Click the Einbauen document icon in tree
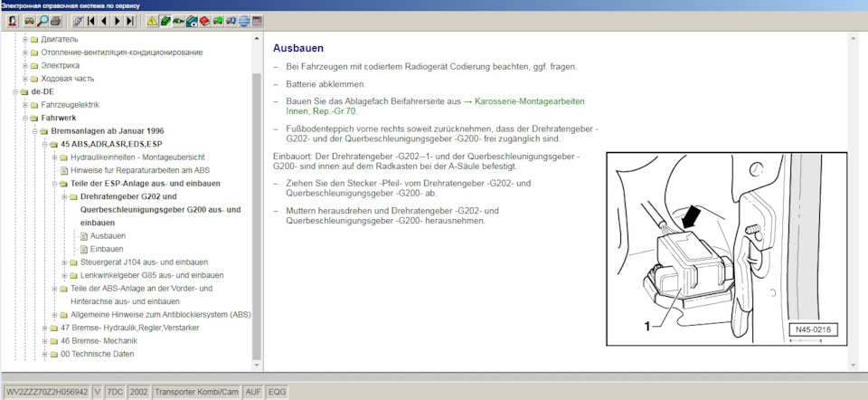Image resolution: width=868 pixels, height=400 pixels. pos(84,249)
